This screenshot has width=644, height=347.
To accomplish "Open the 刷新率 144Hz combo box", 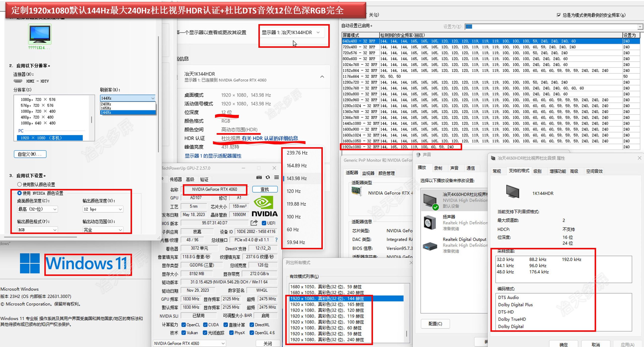I will (x=128, y=98).
